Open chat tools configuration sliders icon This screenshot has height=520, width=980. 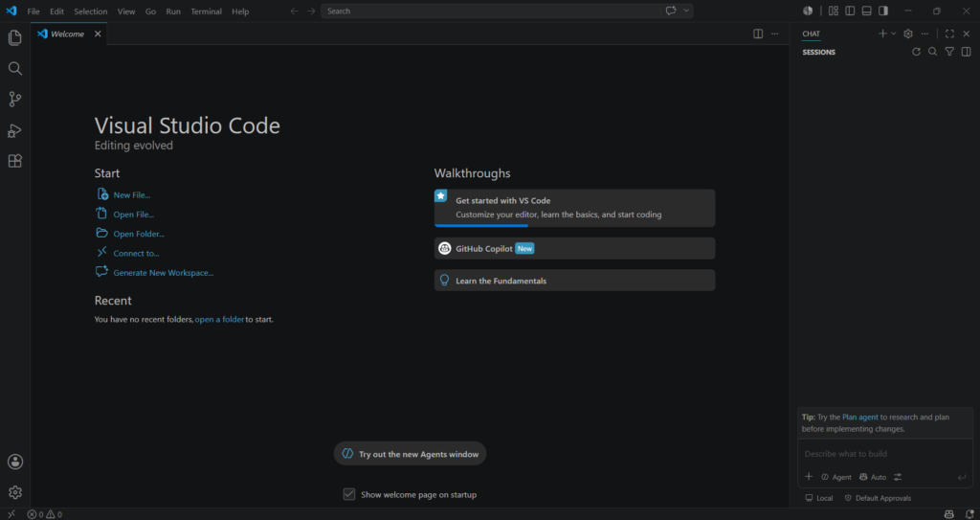(x=898, y=477)
